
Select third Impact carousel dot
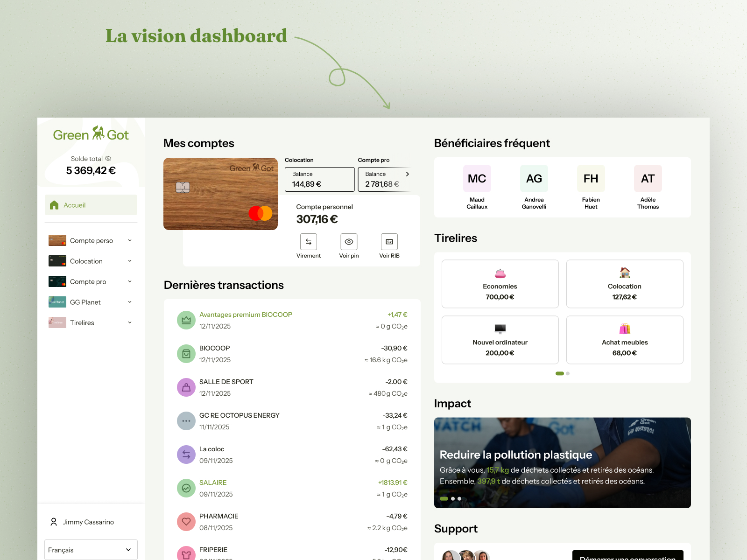pos(459,499)
